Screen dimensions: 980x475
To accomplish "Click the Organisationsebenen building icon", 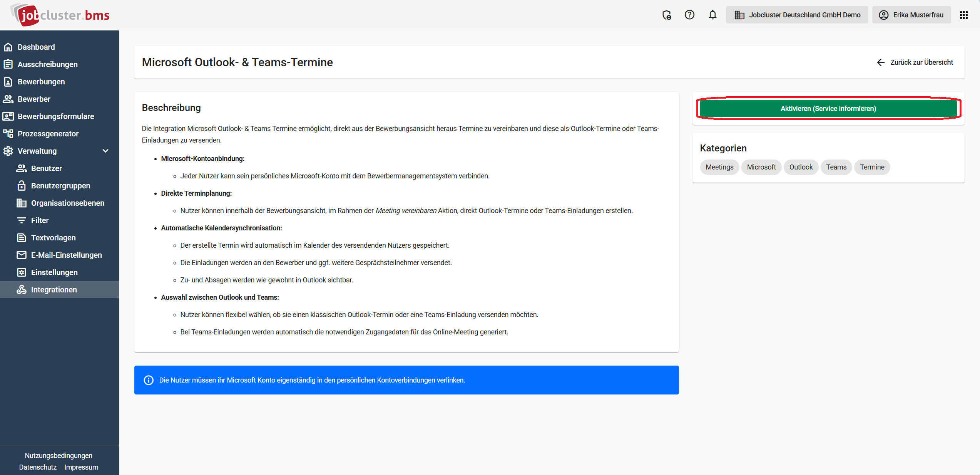I will pos(22,203).
